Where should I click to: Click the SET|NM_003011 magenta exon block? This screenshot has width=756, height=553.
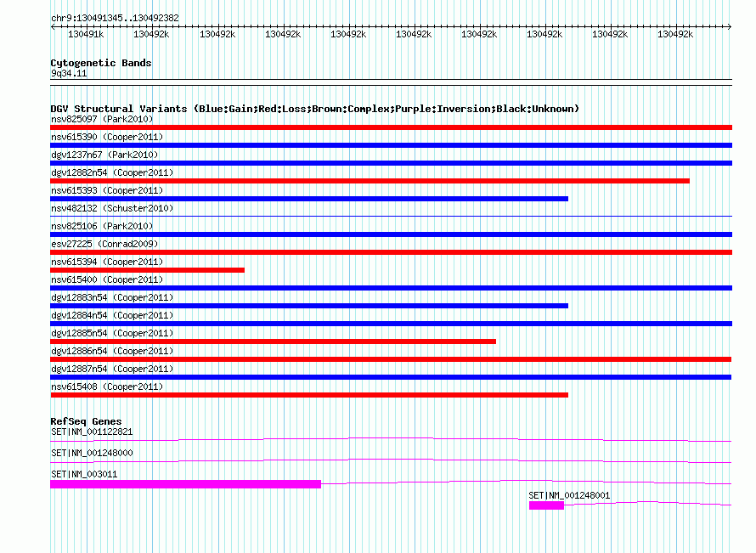click(x=186, y=484)
